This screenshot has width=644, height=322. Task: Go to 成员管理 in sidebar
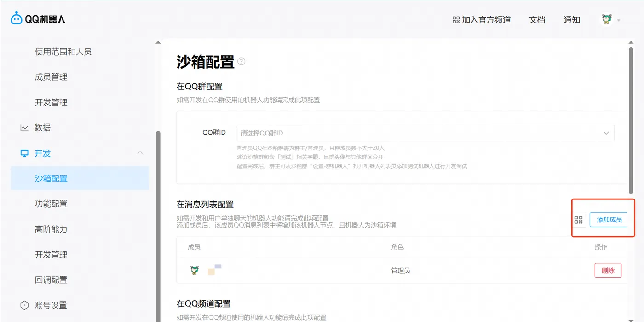point(51,77)
